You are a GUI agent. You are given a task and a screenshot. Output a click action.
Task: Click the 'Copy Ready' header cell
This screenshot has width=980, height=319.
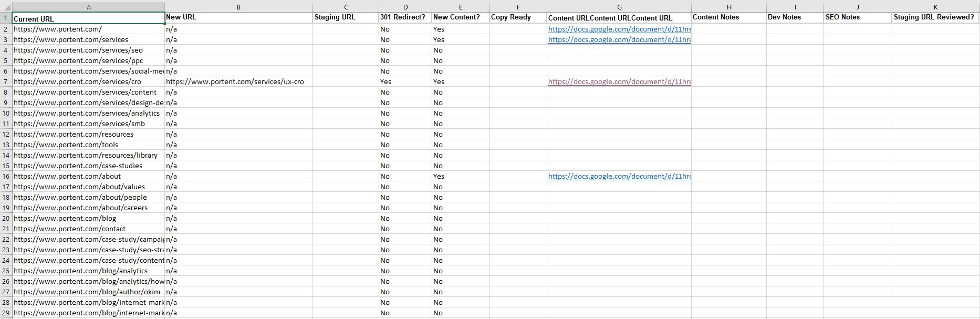click(518, 17)
